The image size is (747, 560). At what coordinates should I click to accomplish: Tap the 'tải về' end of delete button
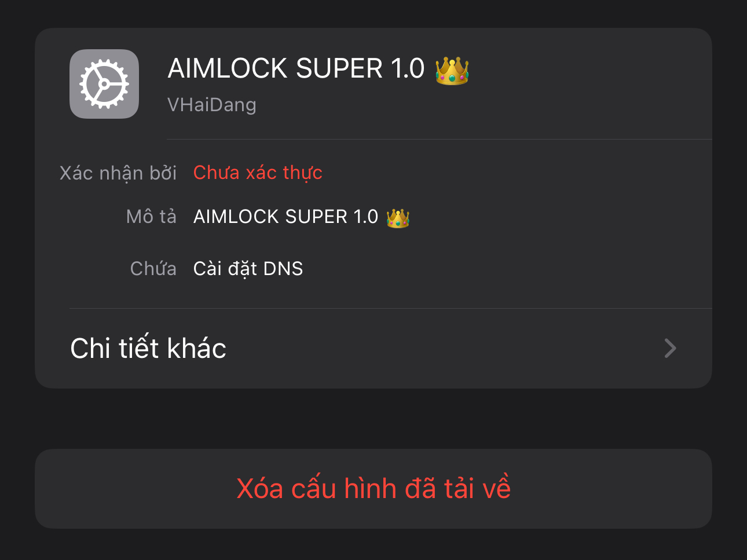point(478,488)
